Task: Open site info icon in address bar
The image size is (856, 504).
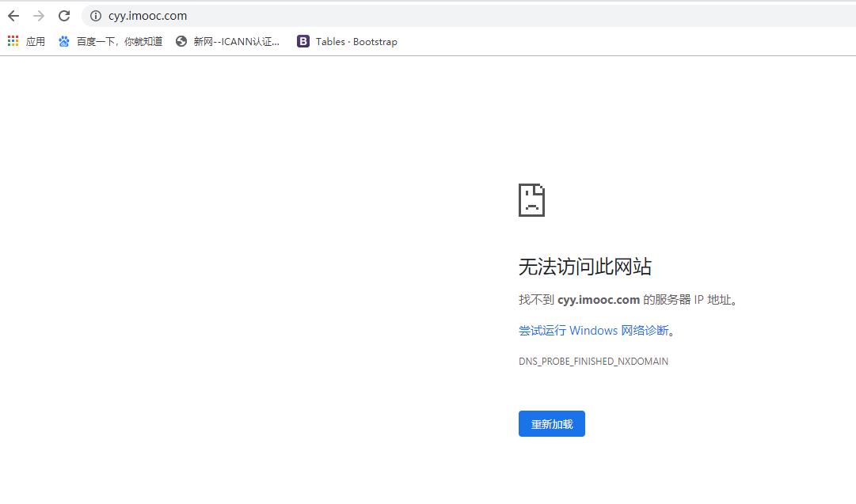Action: 96,16
